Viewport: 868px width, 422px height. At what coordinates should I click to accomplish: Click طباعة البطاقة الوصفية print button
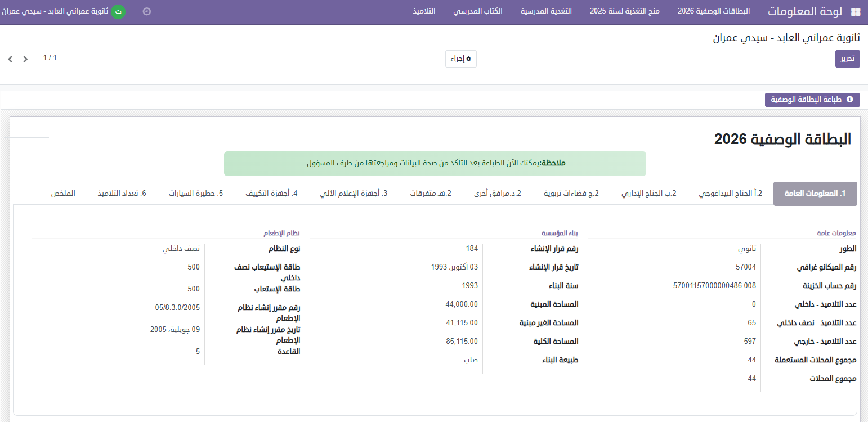(x=812, y=100)
